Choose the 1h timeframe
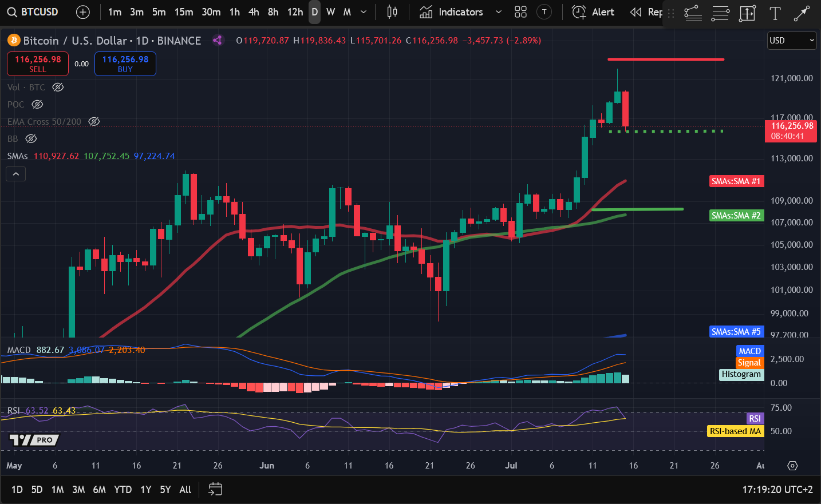Screen dimensions: 821x504 [235, 12]
